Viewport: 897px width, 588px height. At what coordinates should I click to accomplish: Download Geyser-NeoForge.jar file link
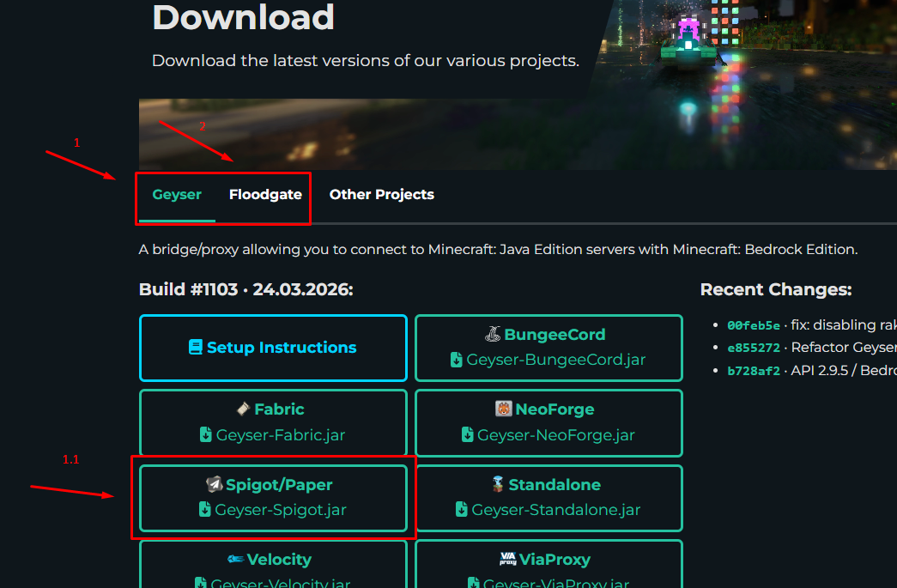555,435
